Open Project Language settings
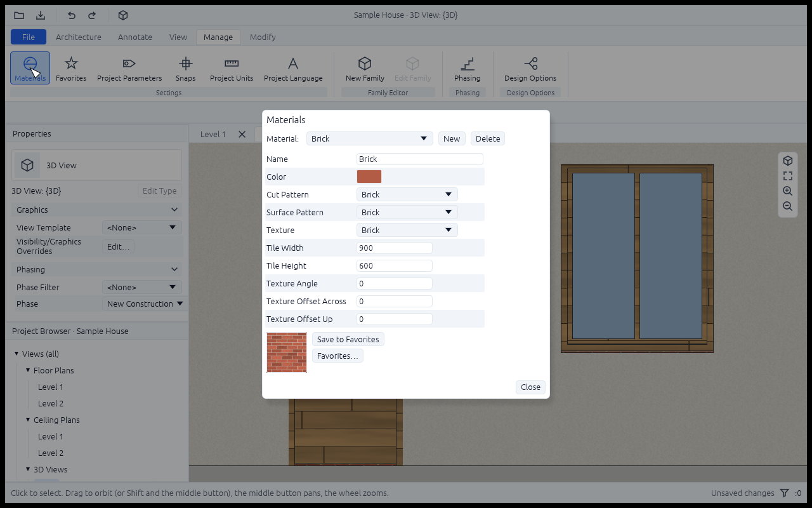 (x=293, y=68)
